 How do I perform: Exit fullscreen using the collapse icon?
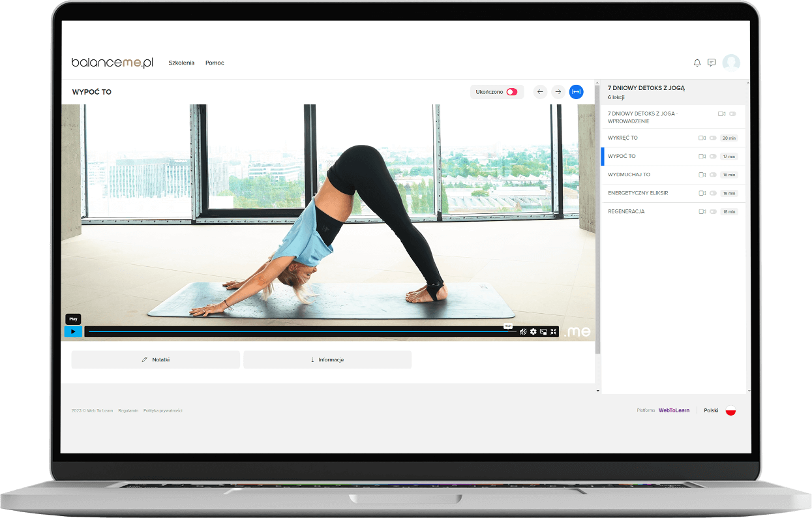point(553,331)
